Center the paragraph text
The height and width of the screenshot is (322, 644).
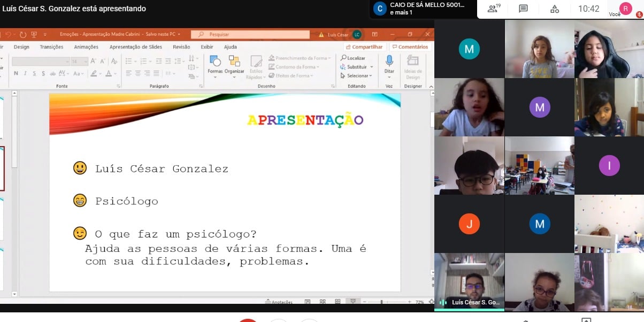[138, 73]
